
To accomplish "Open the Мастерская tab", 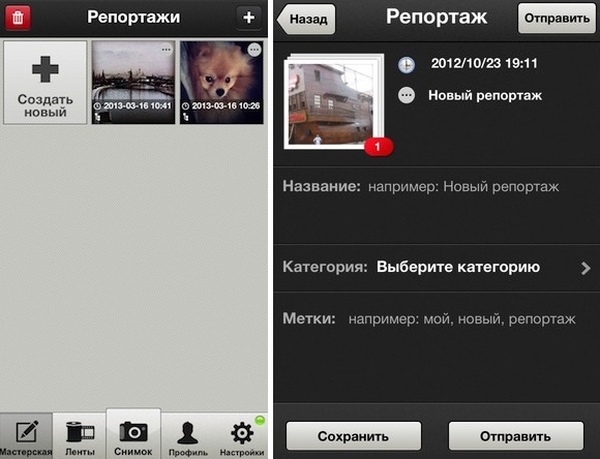I will (x=26, y=436).
